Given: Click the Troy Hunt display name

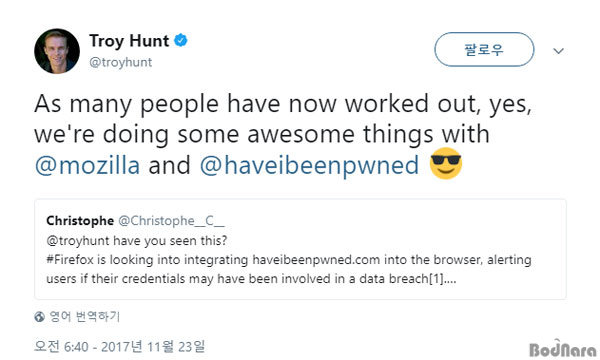Looking at the screenshot, I should coord(129,41).
